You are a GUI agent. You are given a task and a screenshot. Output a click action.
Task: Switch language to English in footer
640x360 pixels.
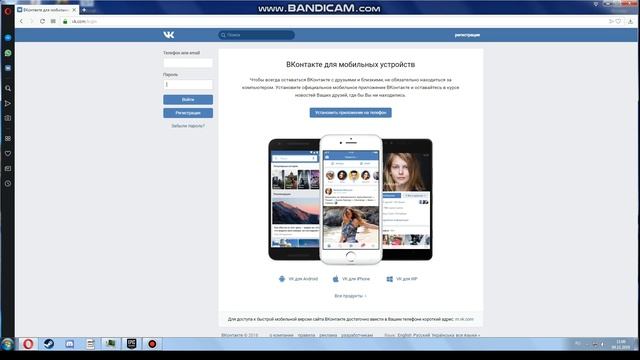click(x=404, y=335)
